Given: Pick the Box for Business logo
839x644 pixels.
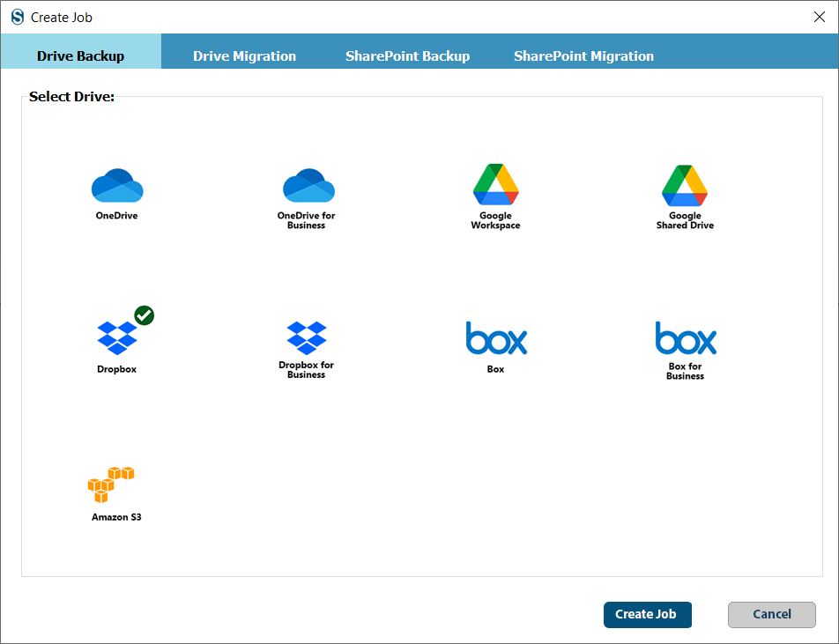Looking at the screenshot, I should (x=686, y=338).
